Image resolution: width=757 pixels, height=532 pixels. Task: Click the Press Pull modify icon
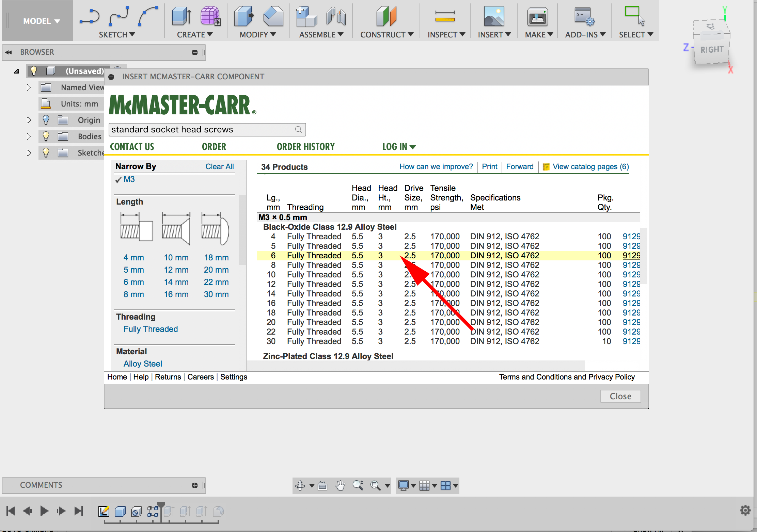click(244, 16)
